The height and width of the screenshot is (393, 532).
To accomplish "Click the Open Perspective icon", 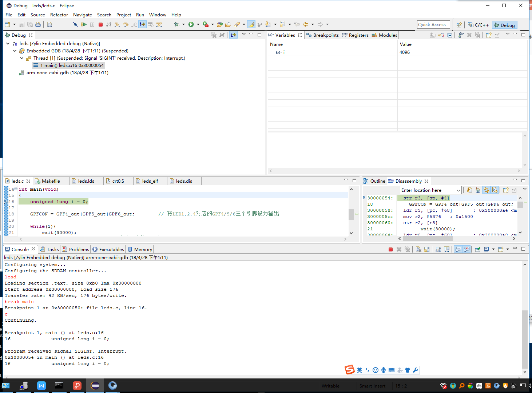I will [x=459, y=25].
